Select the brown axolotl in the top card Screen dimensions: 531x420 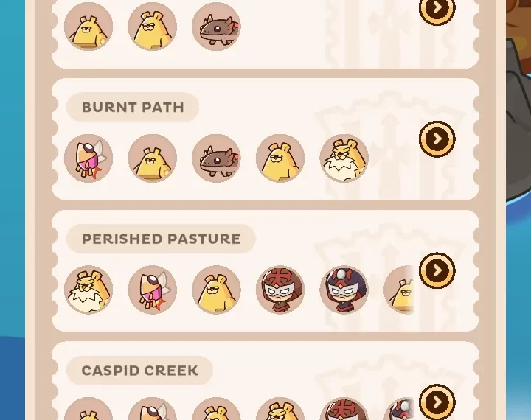click(216, 27)
